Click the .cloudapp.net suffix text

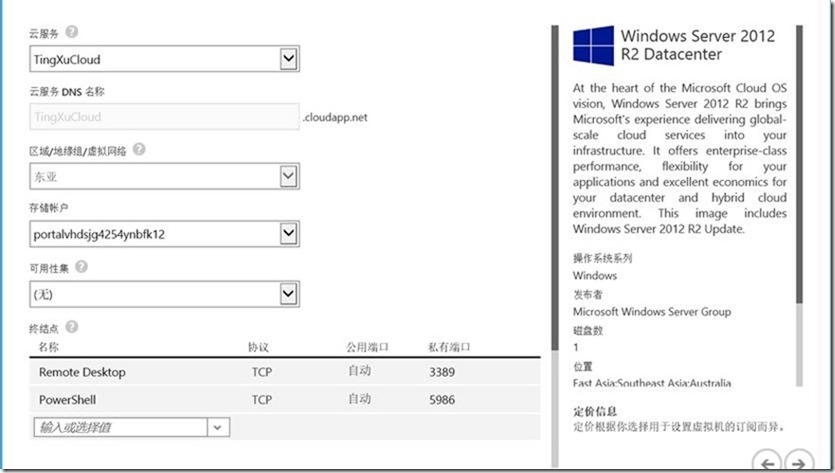coord(335,117)
